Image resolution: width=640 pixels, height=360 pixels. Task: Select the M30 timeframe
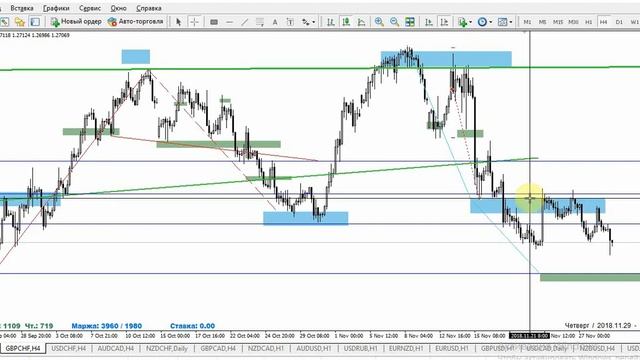573,22
